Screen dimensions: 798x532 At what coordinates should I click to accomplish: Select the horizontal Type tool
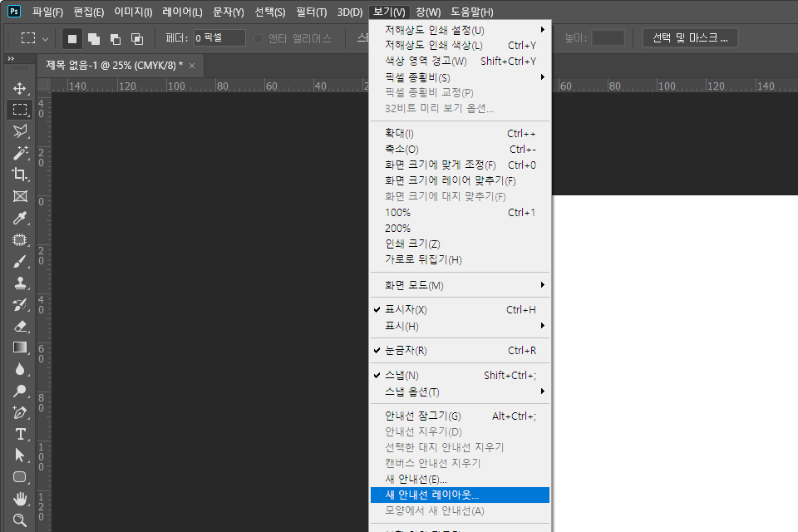click(20, 434)
